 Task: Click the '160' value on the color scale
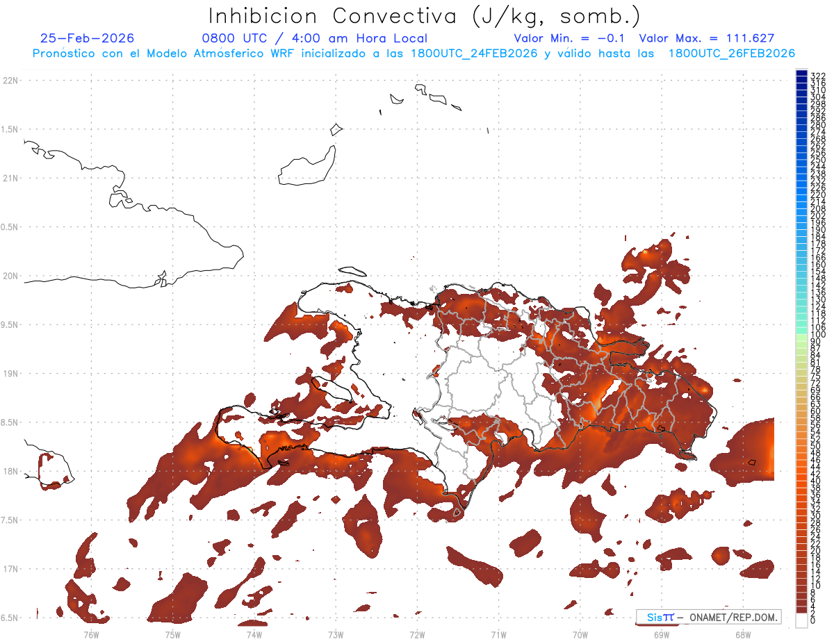click(x=818, y=265)
